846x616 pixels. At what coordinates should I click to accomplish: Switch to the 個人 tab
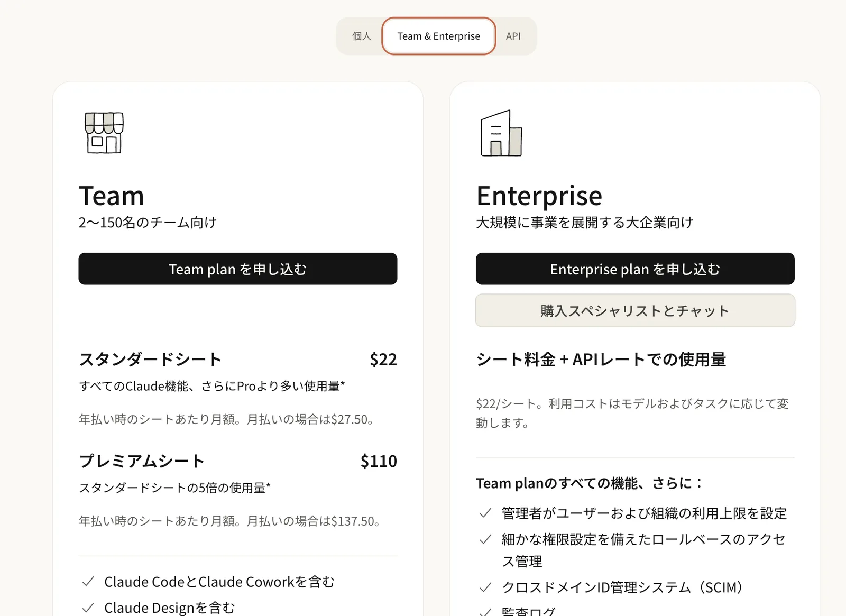[362, 36]
